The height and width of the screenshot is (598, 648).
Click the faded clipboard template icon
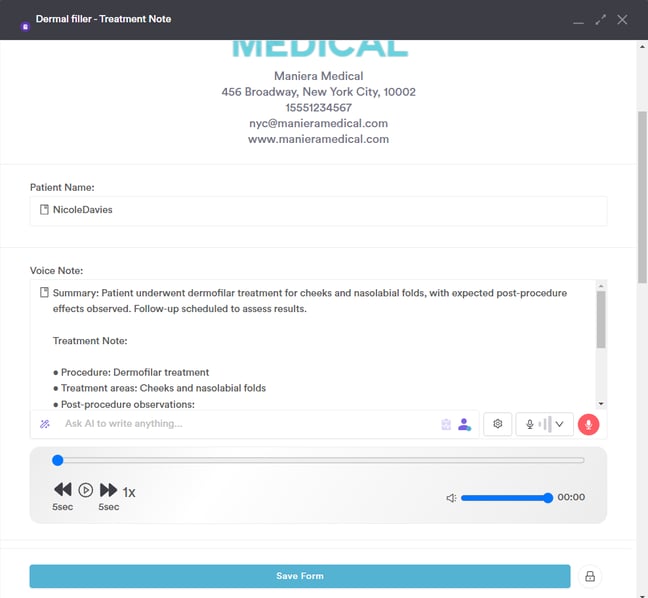(446, 424)
